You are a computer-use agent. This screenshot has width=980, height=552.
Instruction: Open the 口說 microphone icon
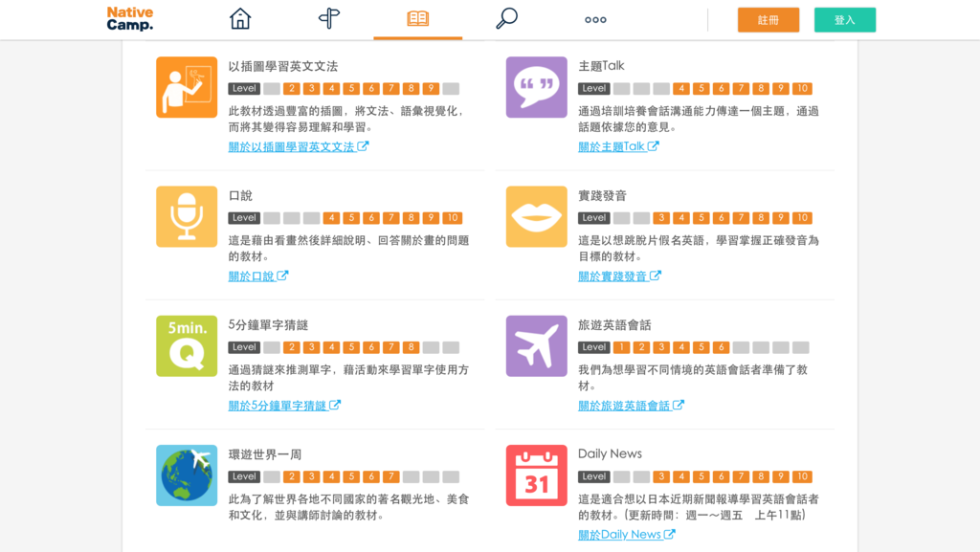pyautogui.click(x=187, y=216)
